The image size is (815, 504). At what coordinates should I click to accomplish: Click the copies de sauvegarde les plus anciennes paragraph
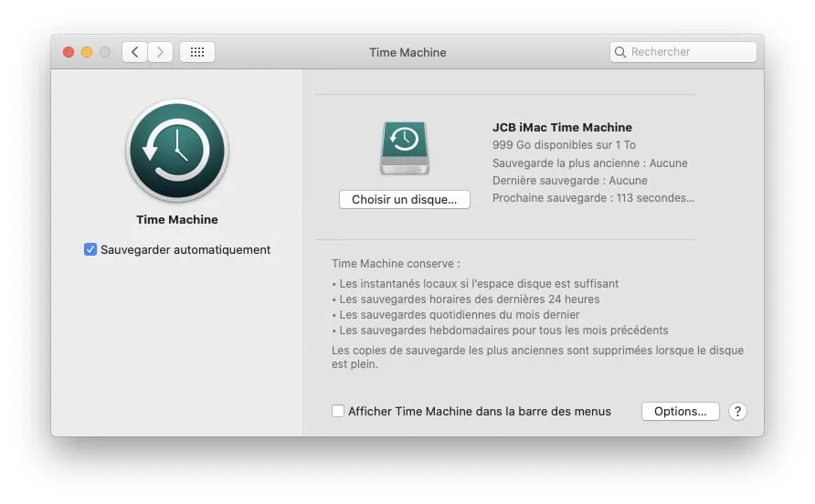(537, 357)
